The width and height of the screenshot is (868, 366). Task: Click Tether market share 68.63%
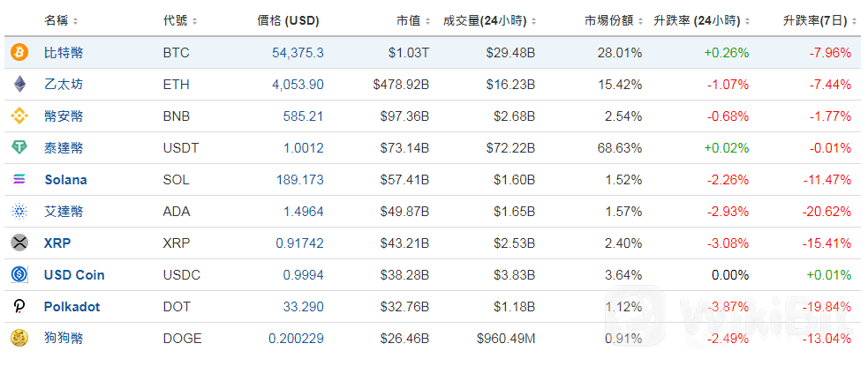(x=620, y=147)
